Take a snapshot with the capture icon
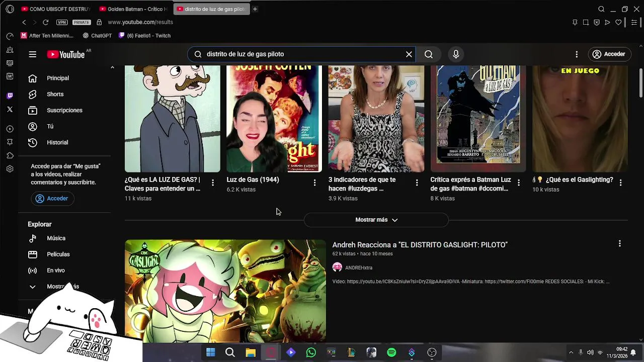The height and width of the screenshot is (362, 644). tap(586, 22)
